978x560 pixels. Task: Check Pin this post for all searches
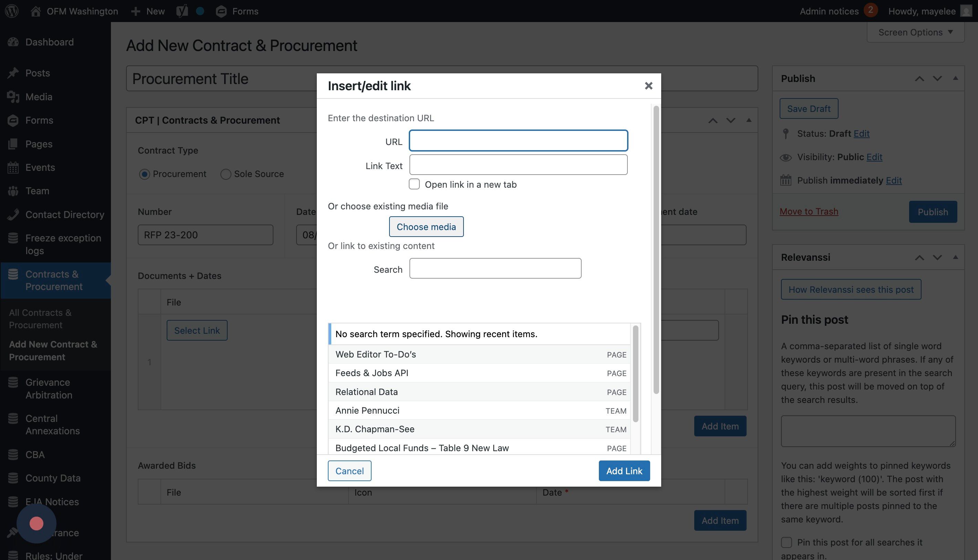pos(787,542)
